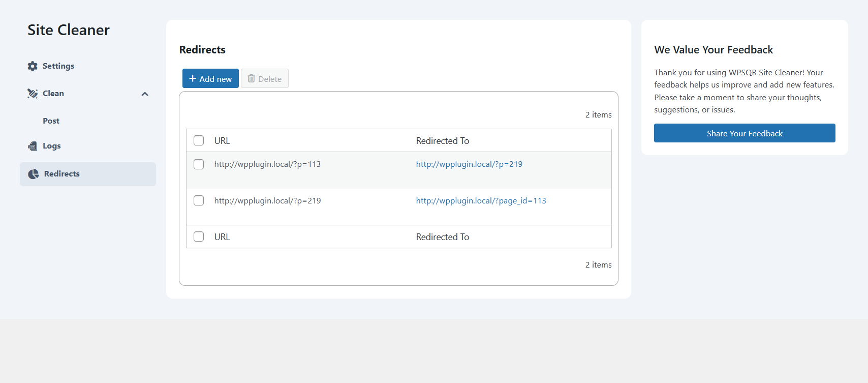Open the Post submenu item

[51, 121]
